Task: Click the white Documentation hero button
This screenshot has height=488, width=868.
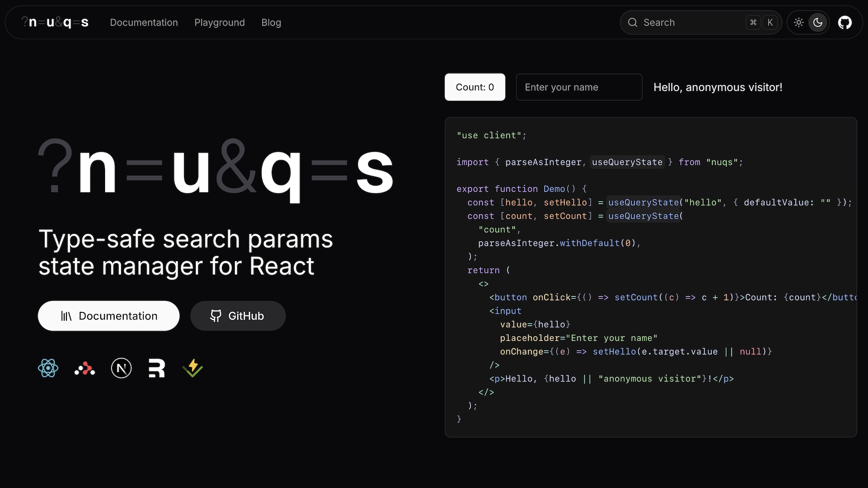Action: coord(108,316)
